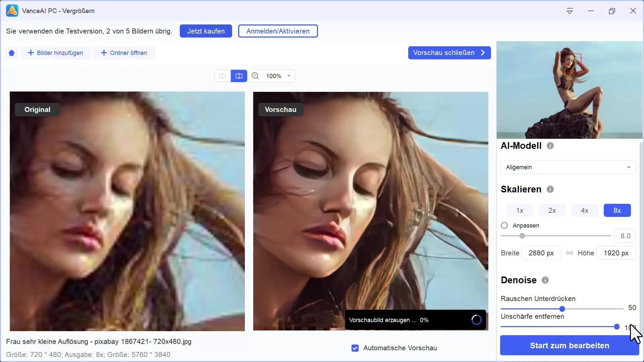Click Anmelden/Aktivieren button
The height and width of the screenshot is (362, 644).
click(278, 31)
